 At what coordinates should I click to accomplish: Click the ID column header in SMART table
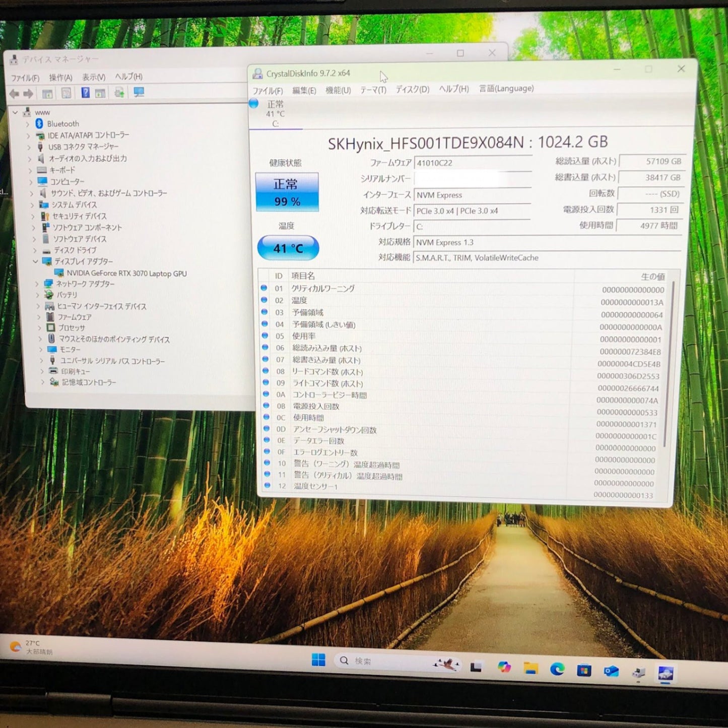point(278,276)
